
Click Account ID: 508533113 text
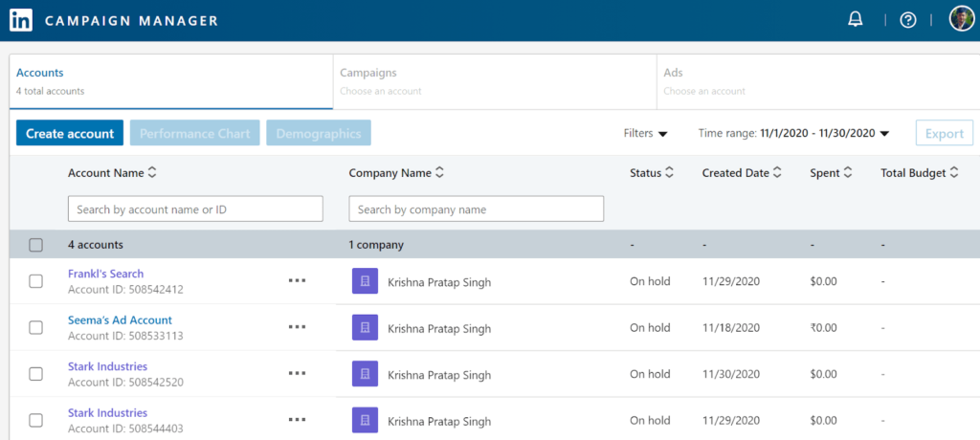tap(125, 336)
